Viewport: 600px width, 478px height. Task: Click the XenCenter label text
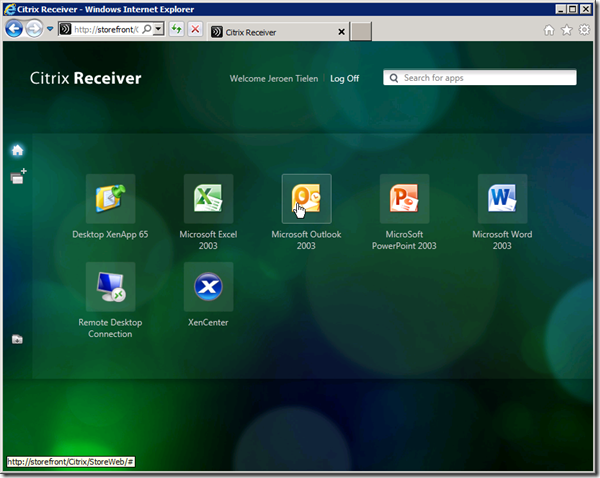coord(208,323)
